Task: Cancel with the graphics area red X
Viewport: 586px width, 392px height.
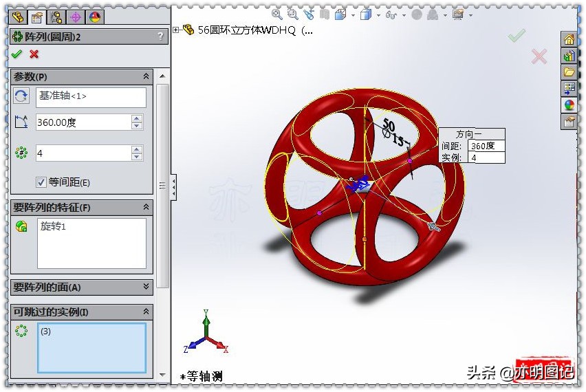Action: (x=539, y=56)
